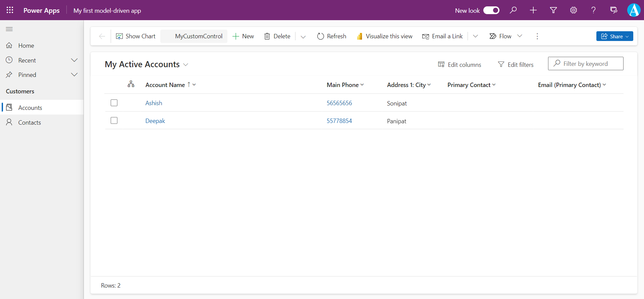Expand the Recent section in sidebar
Screen dimensions: 644x299
coord(74,60)
